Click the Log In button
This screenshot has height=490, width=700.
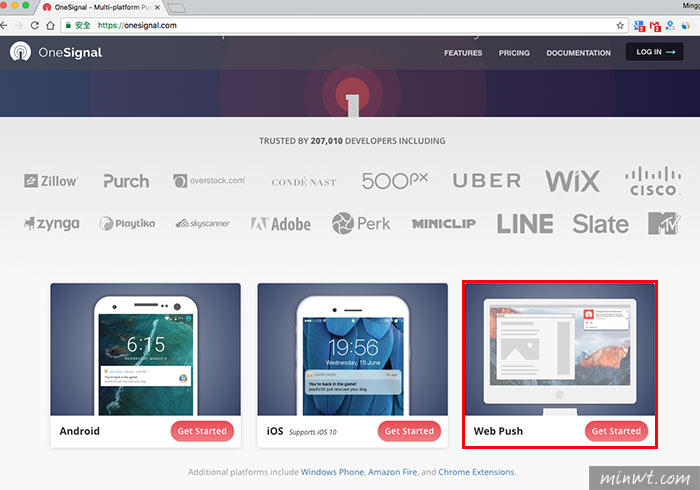coord(654,52)
